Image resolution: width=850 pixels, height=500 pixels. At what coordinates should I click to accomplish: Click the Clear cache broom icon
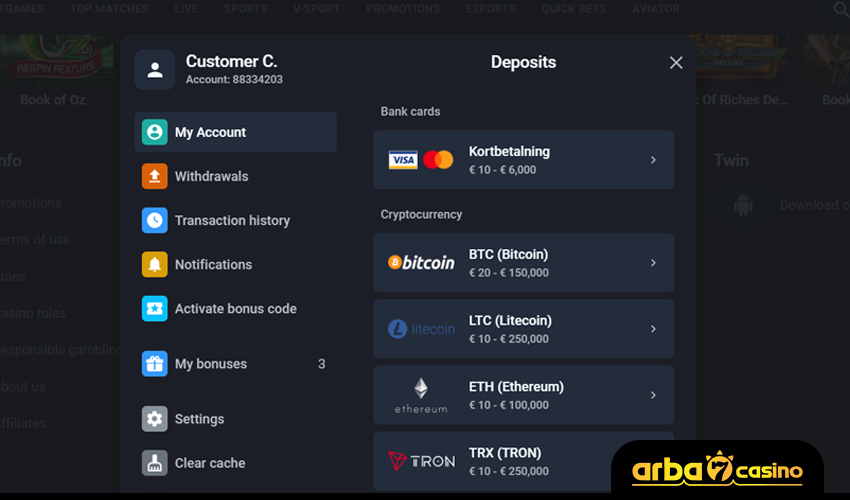pos(154,463)
